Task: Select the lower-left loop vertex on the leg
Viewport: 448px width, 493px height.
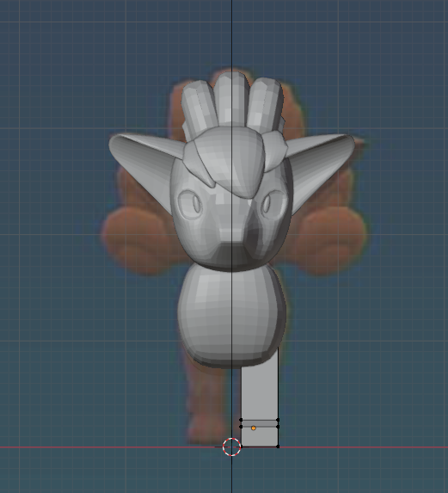Action: pyautogui.click(x=241, y=427)
